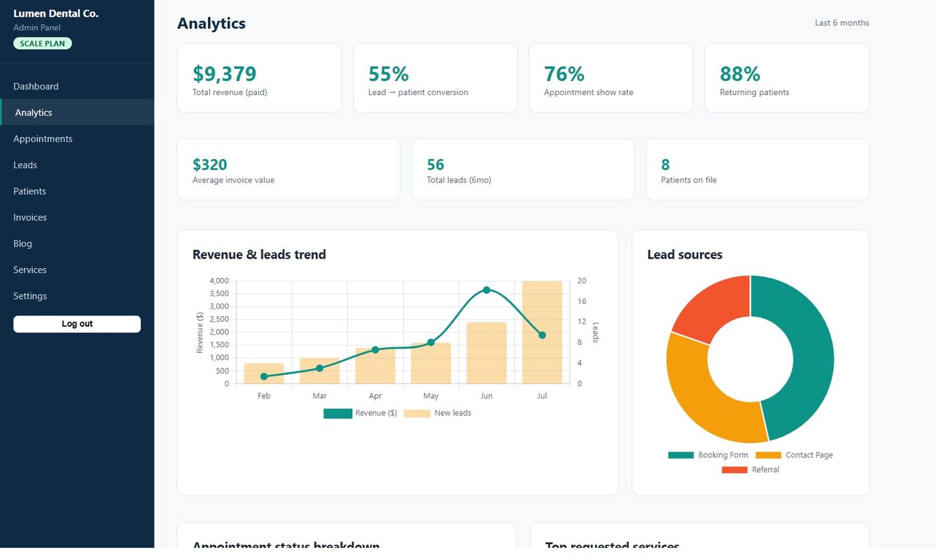
Task: Click the Appointment show rate label
Action: [588, 92]
